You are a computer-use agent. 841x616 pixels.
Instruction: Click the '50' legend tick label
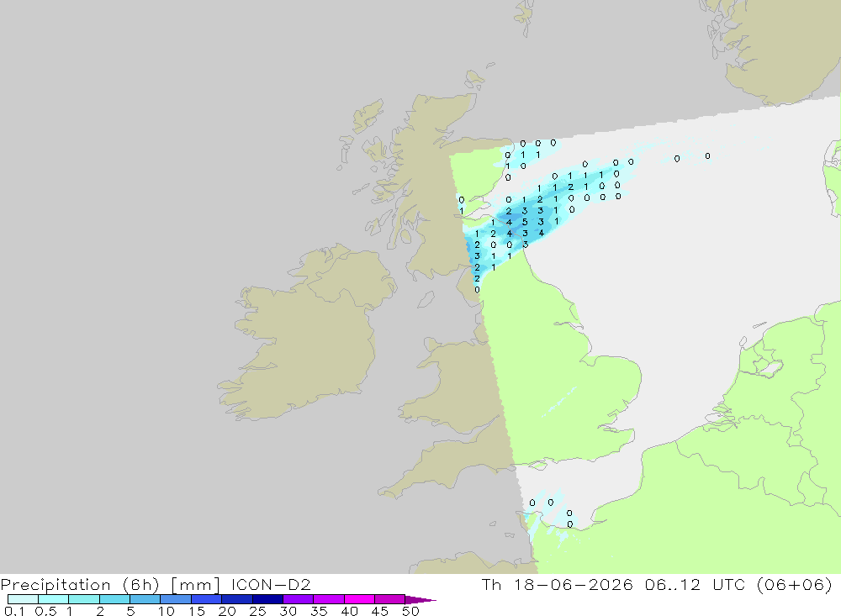[410, 611]
